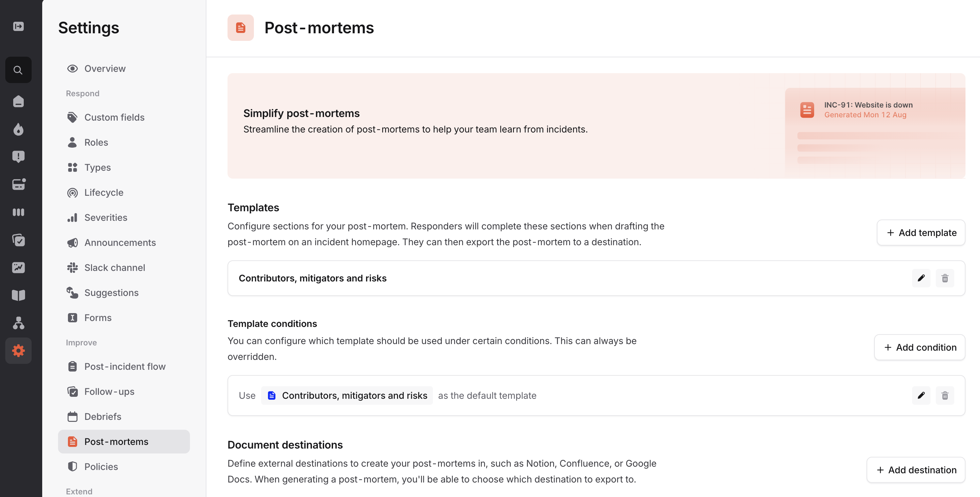Open Post-incident flow settings
This screenshot has width=980, height=497.
124,366
